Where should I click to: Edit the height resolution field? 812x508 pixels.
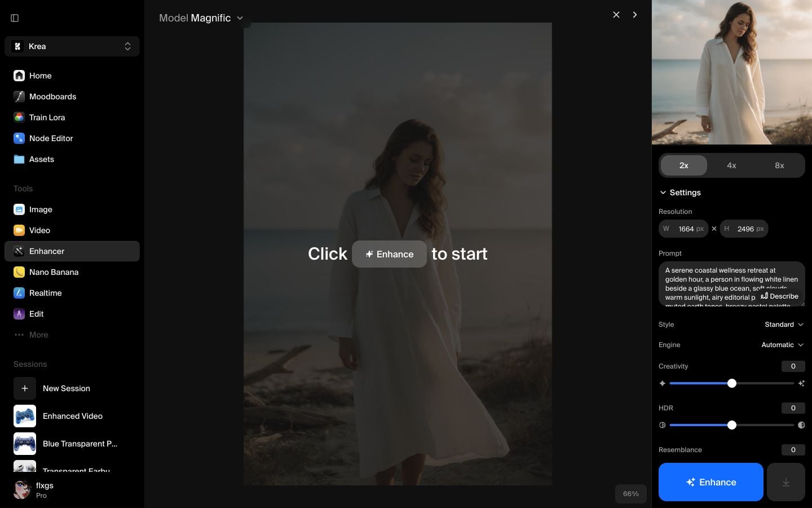744,229
